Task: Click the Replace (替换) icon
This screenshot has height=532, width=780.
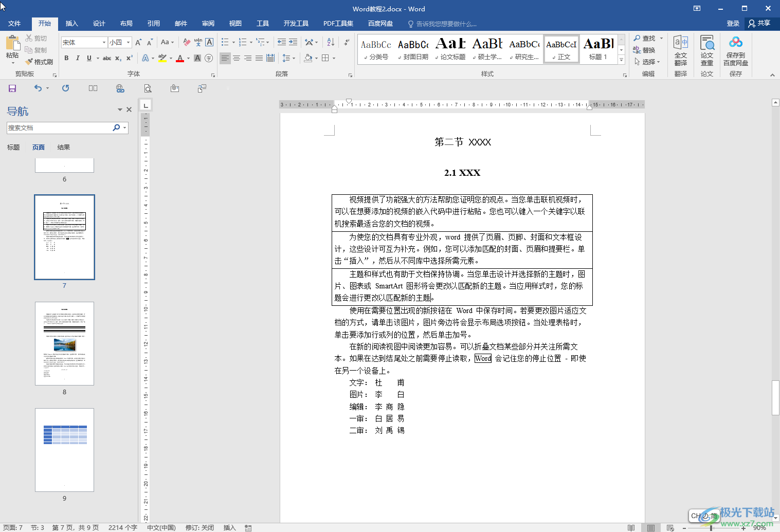Action: (644, 50)
